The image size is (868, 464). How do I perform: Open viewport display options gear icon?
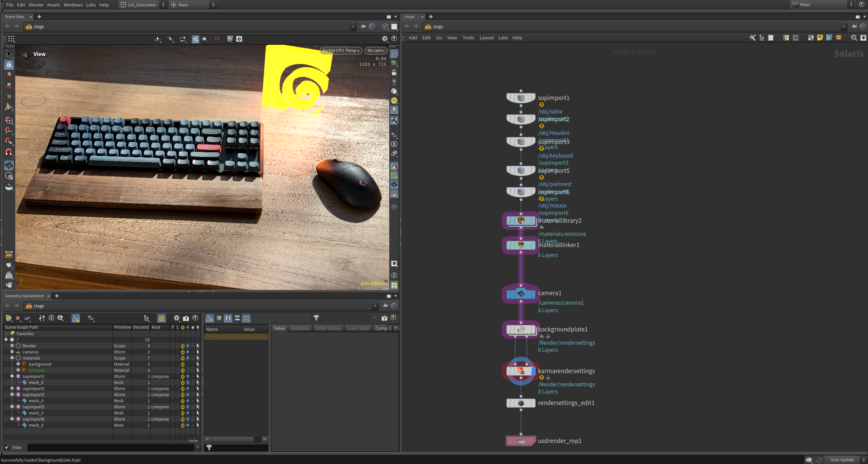pyautogui.click(x=384, y=39)
